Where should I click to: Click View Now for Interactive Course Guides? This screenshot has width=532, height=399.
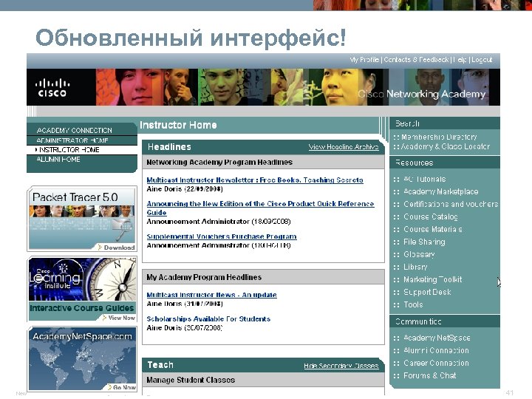(118, 318)
